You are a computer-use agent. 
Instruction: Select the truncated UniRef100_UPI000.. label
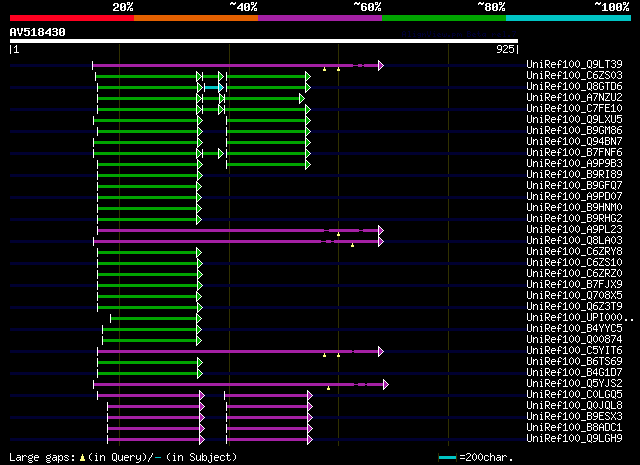point(580,318)
